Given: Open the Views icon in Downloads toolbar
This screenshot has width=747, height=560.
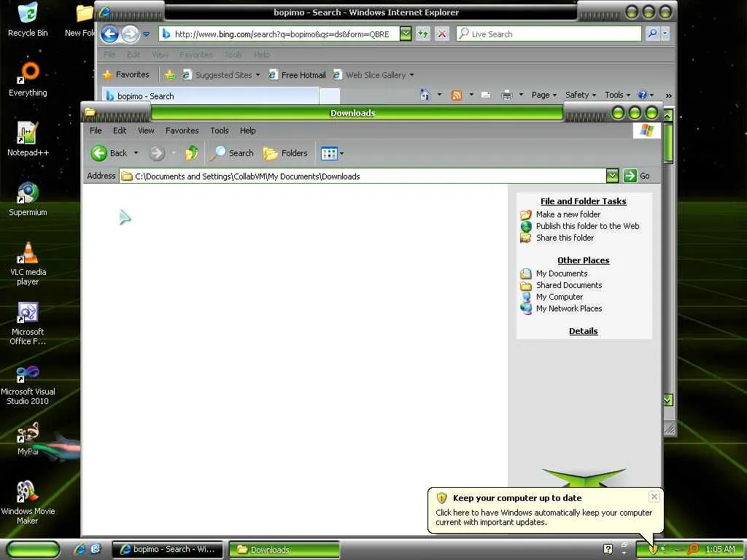Looking at the screenshot, I should pos(329,153).
